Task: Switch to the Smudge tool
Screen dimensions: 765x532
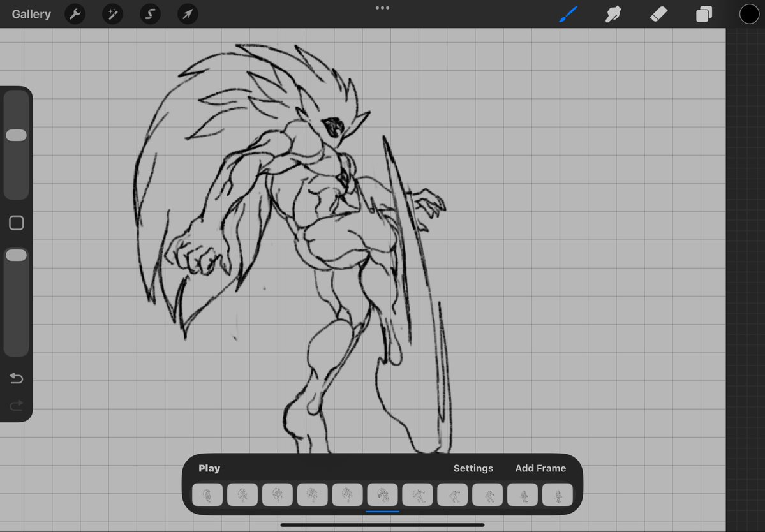Action: 613,13
